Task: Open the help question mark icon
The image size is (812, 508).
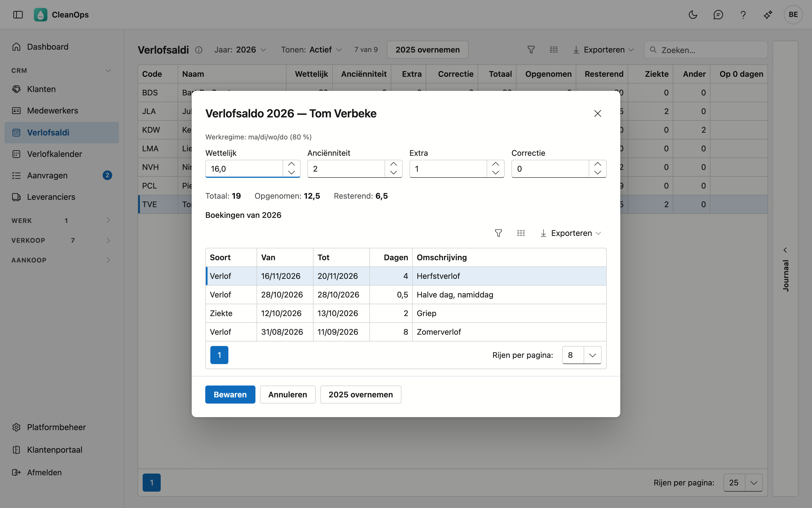Action: pos(743,14)
